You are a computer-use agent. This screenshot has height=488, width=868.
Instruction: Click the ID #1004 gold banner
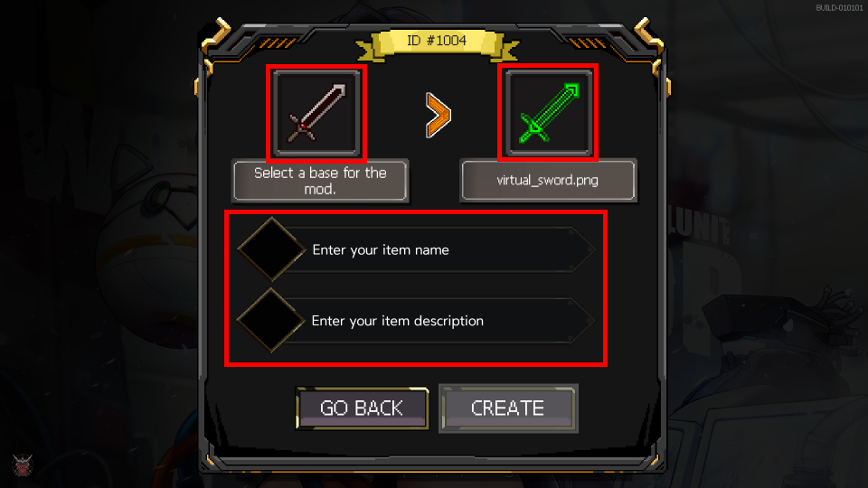point(437,41)
